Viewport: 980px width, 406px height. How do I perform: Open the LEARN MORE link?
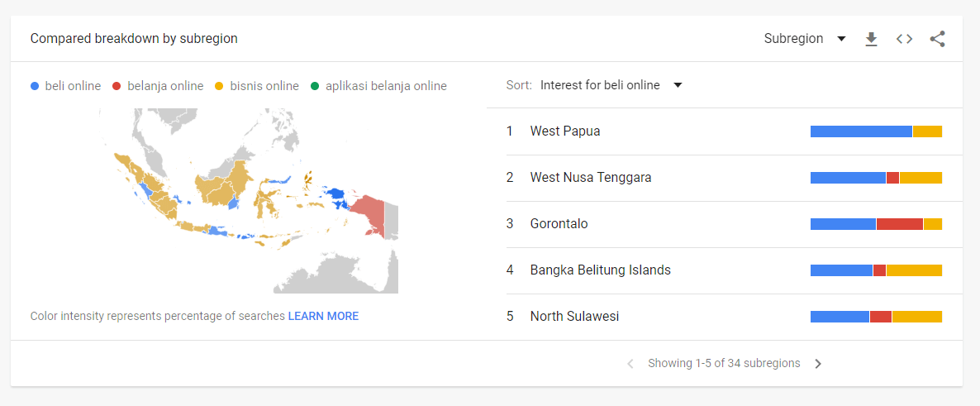pyautogui.click(x=323, y=316)
